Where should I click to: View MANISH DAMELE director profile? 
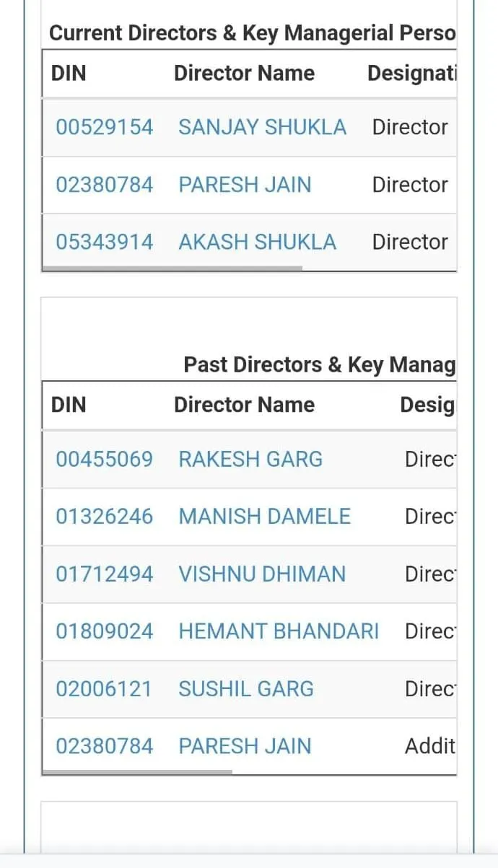(264, 517)
